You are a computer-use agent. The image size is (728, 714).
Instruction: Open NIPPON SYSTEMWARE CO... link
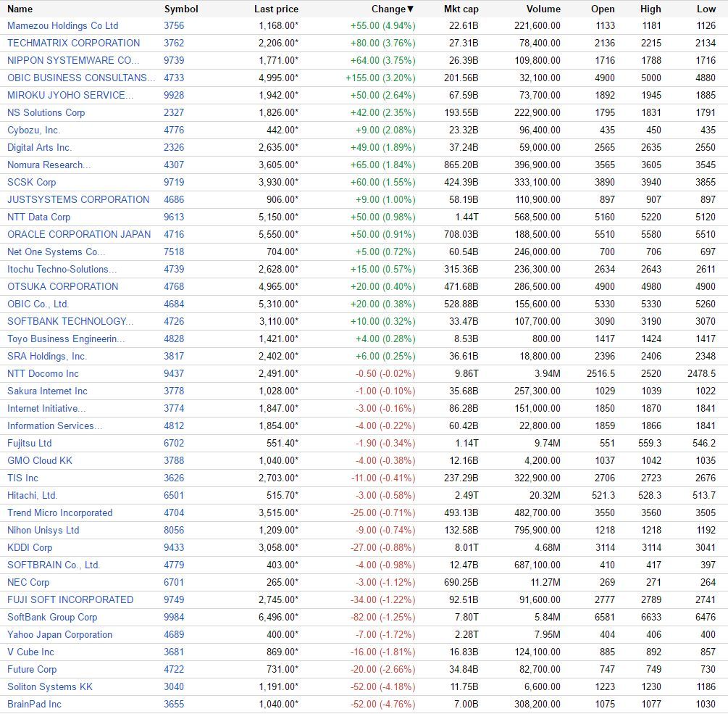coord(73,60)
